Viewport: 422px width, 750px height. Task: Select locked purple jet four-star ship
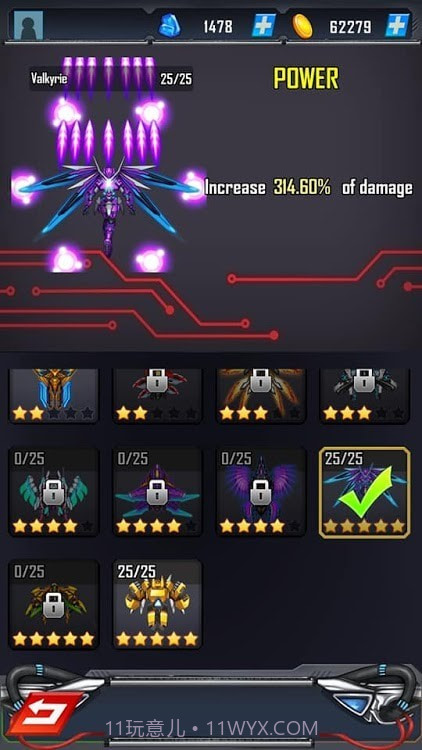(x=157, y=492)
